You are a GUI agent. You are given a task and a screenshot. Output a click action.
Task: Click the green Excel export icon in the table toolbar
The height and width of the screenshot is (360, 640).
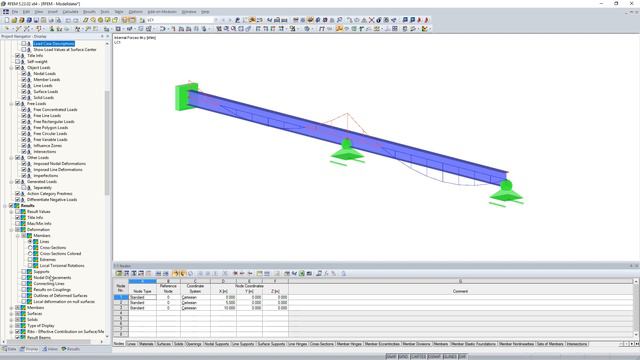click(x=302, y=273)
